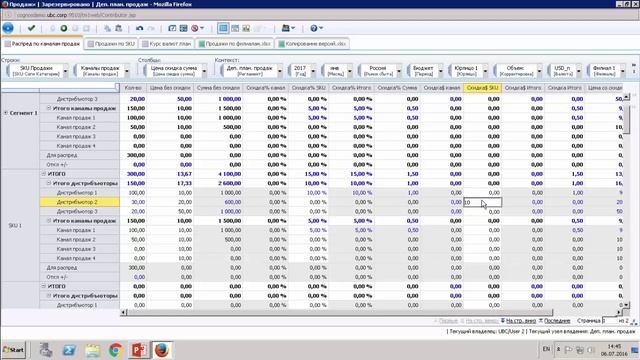The width and height of the screenshot is (640, 360).
Task: Open the Россия market context dropdown
Action: (399, 71)
